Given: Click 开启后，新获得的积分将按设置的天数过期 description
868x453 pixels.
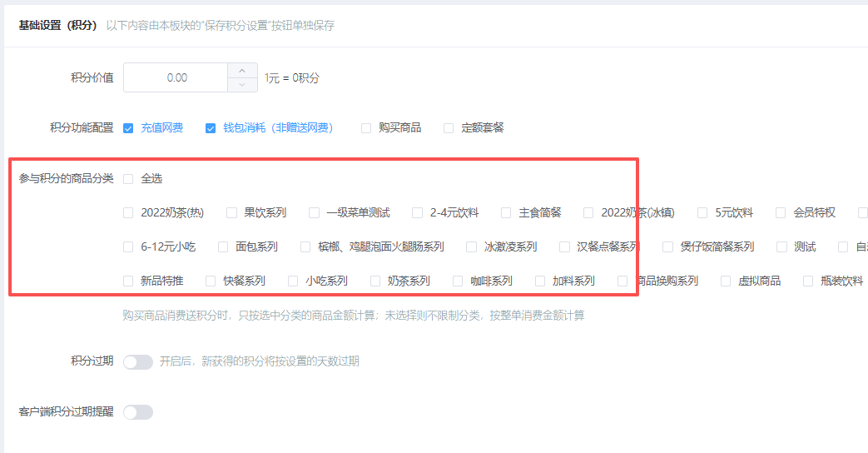Looking at the screenshot, I should tap(259, 361).
